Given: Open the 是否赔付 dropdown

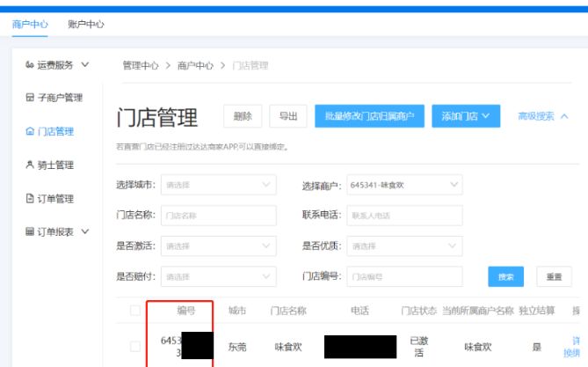Looking at the screenshot, I should point(219,276).
